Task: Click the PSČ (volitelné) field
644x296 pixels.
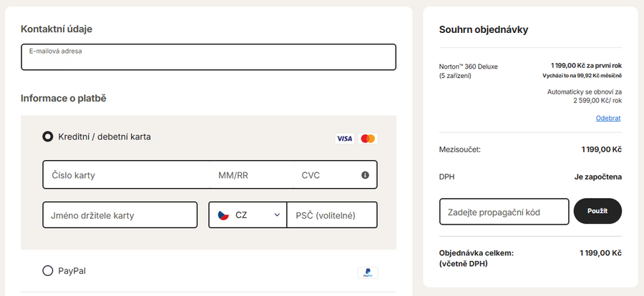Action: click(331, 215)
